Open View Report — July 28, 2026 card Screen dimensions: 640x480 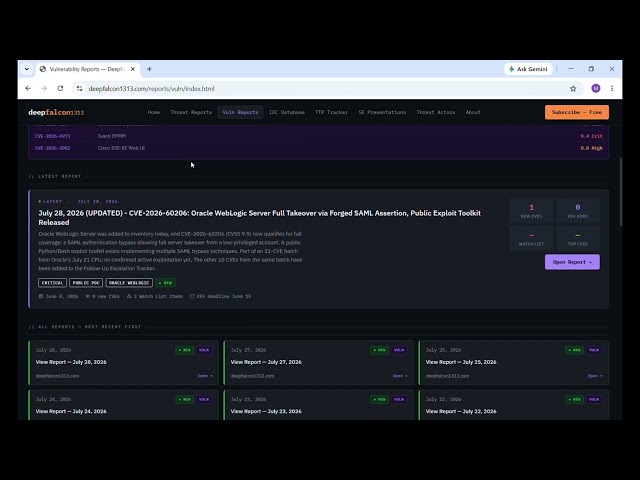tap(123, 363)
